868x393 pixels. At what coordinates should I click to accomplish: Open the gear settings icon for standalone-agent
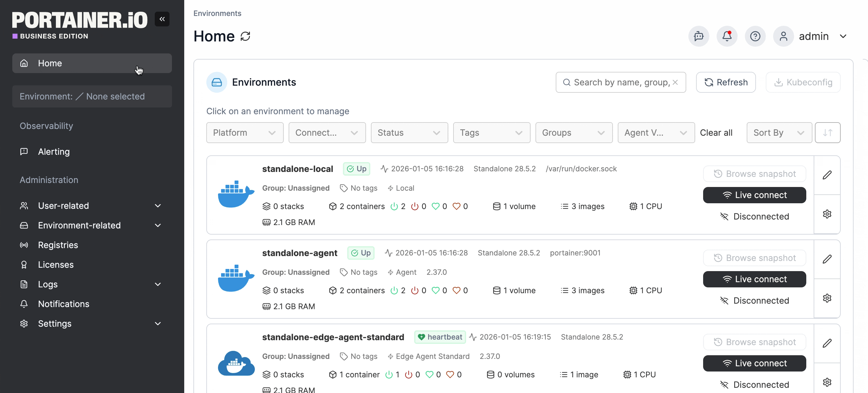point(827,298)
